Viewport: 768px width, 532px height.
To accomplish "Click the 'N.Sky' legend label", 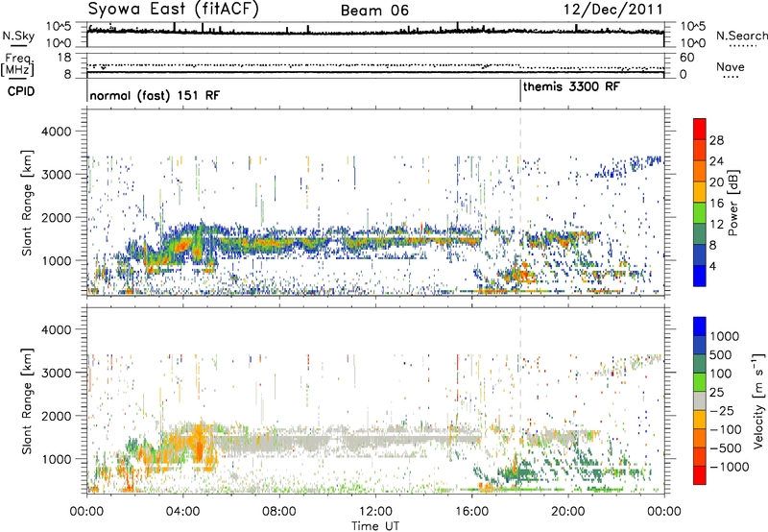I will click(18, 36).
